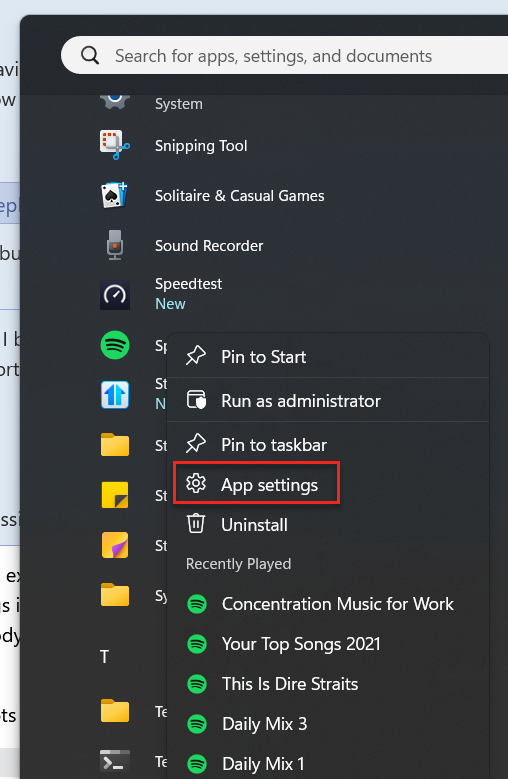Launch Snipping Tool from its label
Screen dimensions: 508x779
(x=201, y=146)
